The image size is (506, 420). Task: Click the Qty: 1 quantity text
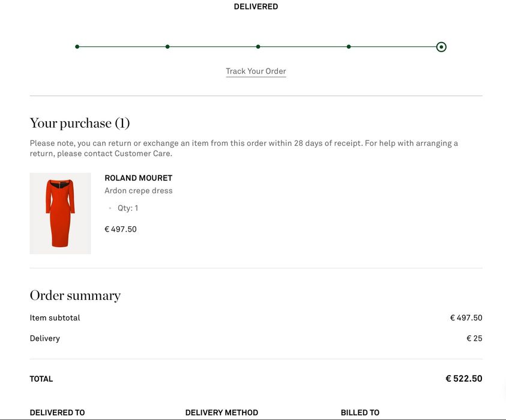128,208
